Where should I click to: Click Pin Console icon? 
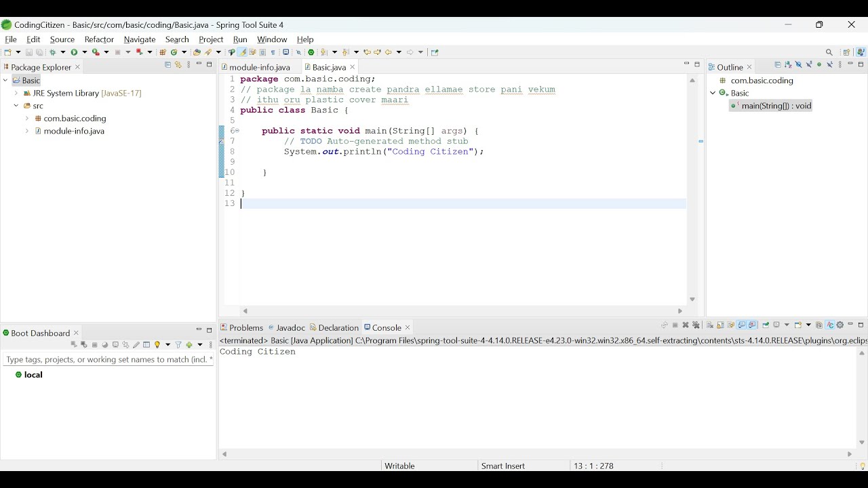pos(766,325)
